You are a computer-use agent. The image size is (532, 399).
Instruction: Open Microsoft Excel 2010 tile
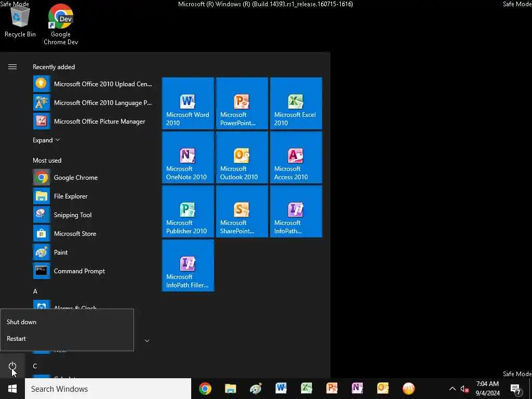(296, 103)
